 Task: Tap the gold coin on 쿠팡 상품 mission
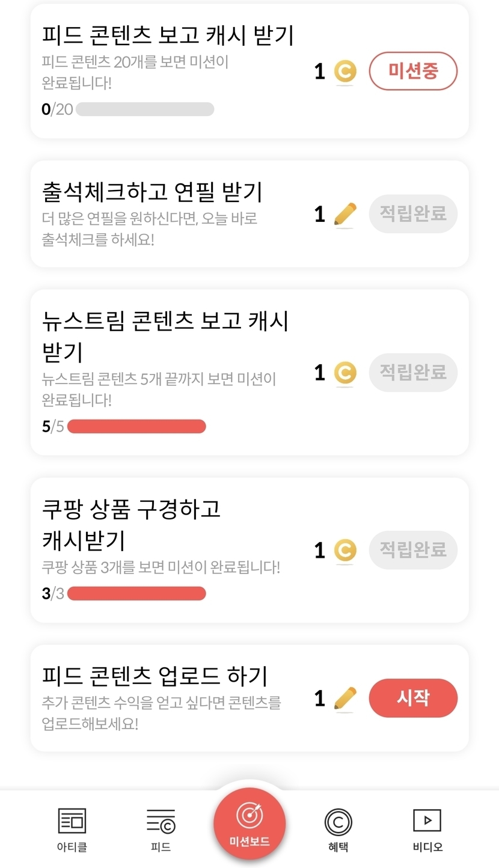pyautogui.click(x=345, y=550)
